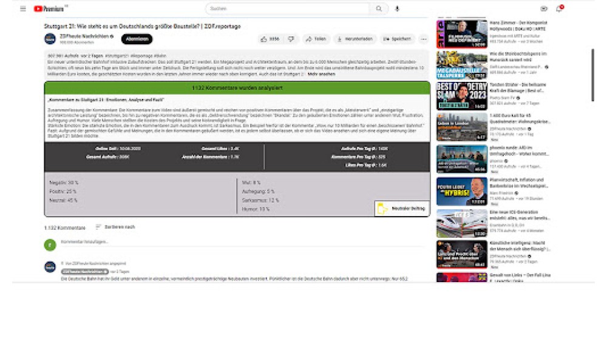
Task: Like the video with thumbs-up
Action: pos(270,39)
